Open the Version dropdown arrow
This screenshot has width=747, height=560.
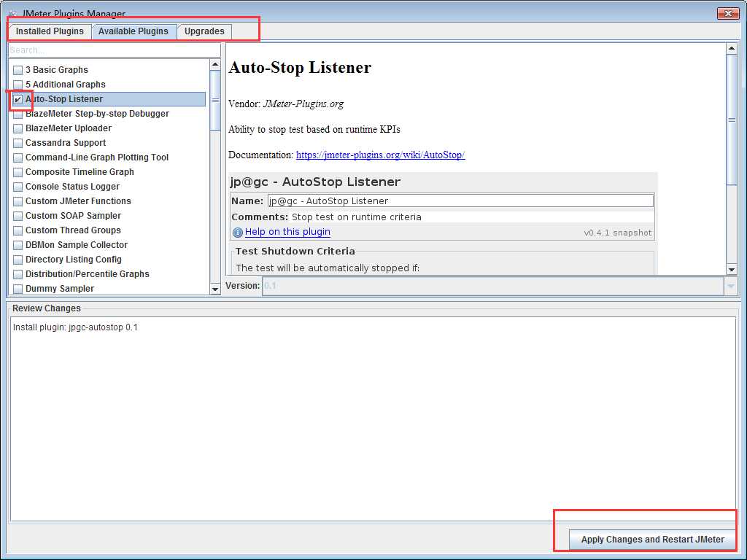[730, 286]
